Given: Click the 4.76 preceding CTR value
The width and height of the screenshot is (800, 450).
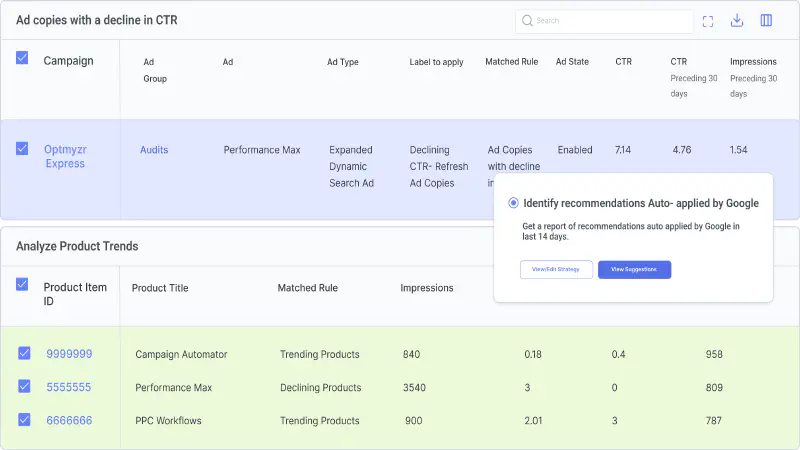Looking at the screenshot, I should [682, 149].
